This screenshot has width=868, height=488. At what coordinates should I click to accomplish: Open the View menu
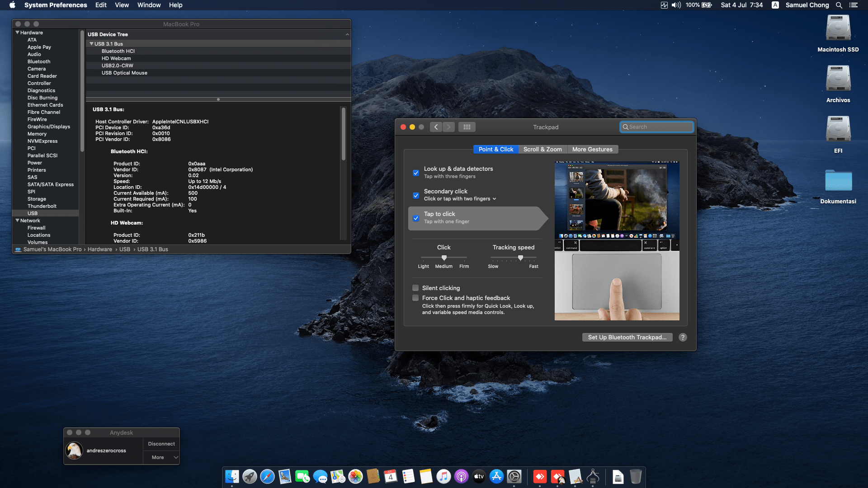(x=122, y=5)
